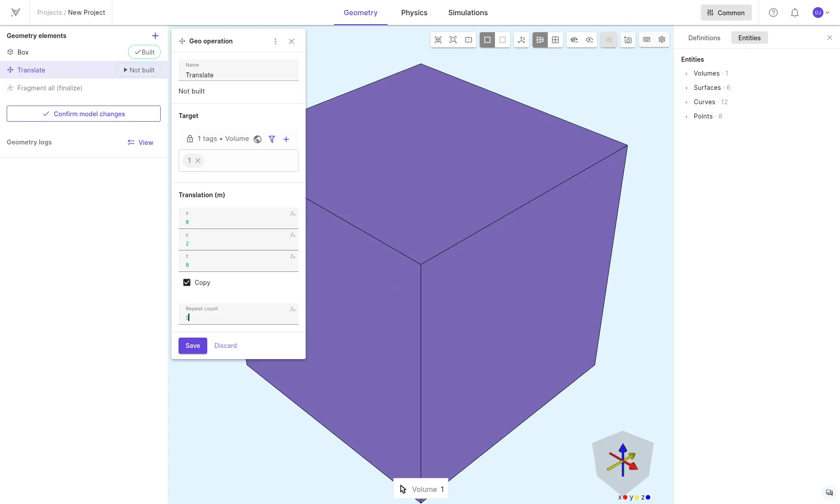Open viewport settings gear icon

click(662, 40)
